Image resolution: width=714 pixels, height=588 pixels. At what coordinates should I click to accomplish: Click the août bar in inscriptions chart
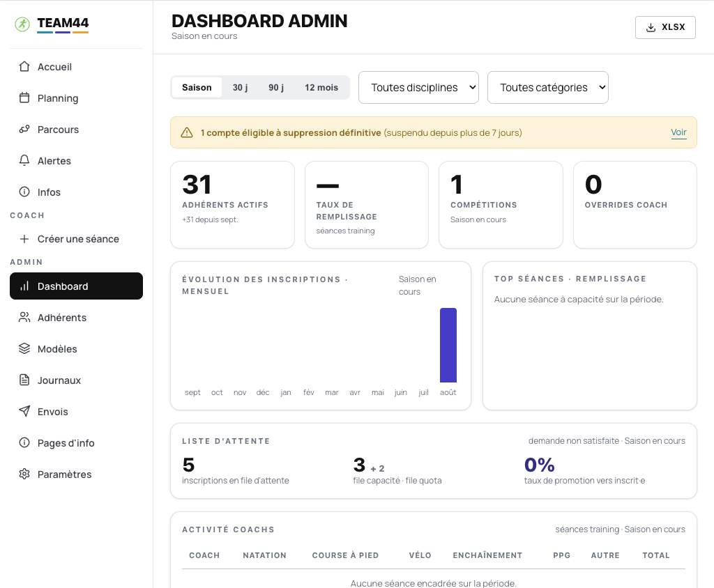(x=448, y=345)
